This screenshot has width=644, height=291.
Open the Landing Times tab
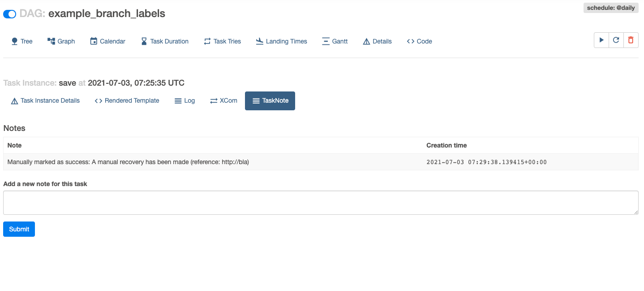[281, 41]
